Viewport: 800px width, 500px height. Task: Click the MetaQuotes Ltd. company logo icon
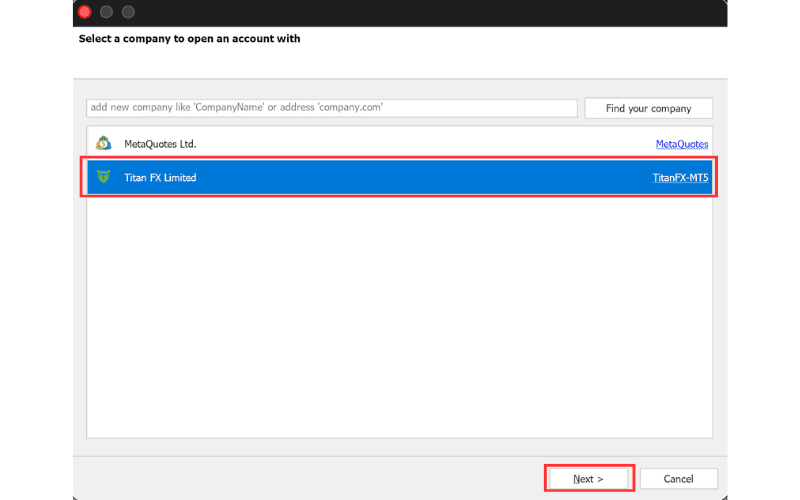point(104,143)
